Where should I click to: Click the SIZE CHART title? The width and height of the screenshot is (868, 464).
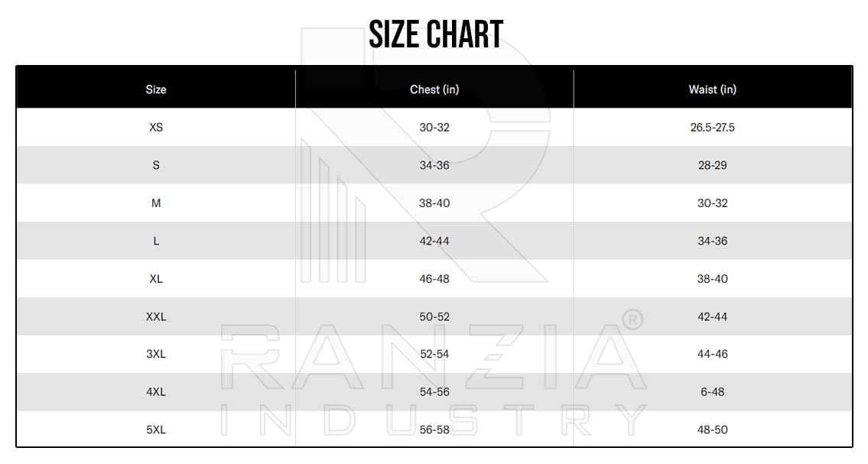click(x=436, y=34)
